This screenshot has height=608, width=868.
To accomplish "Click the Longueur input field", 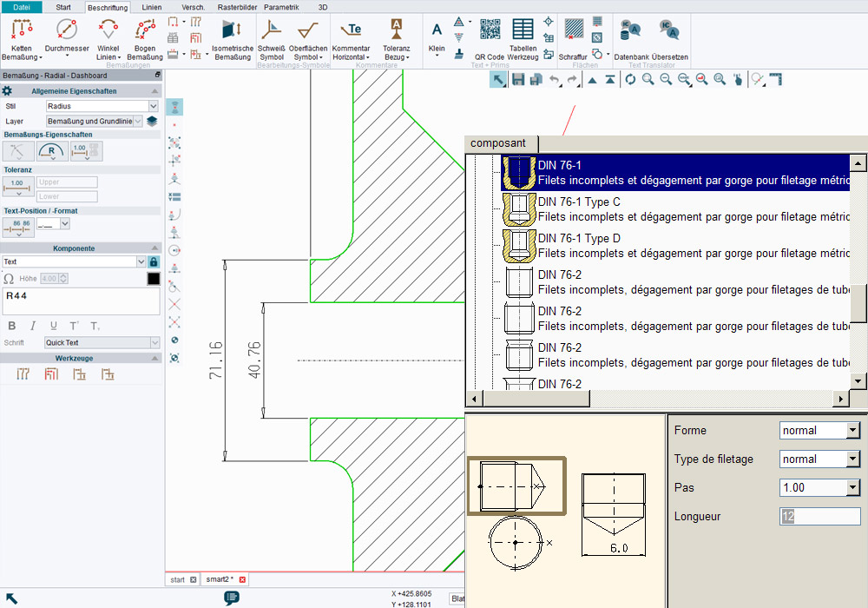I will [x=819, y=516].
